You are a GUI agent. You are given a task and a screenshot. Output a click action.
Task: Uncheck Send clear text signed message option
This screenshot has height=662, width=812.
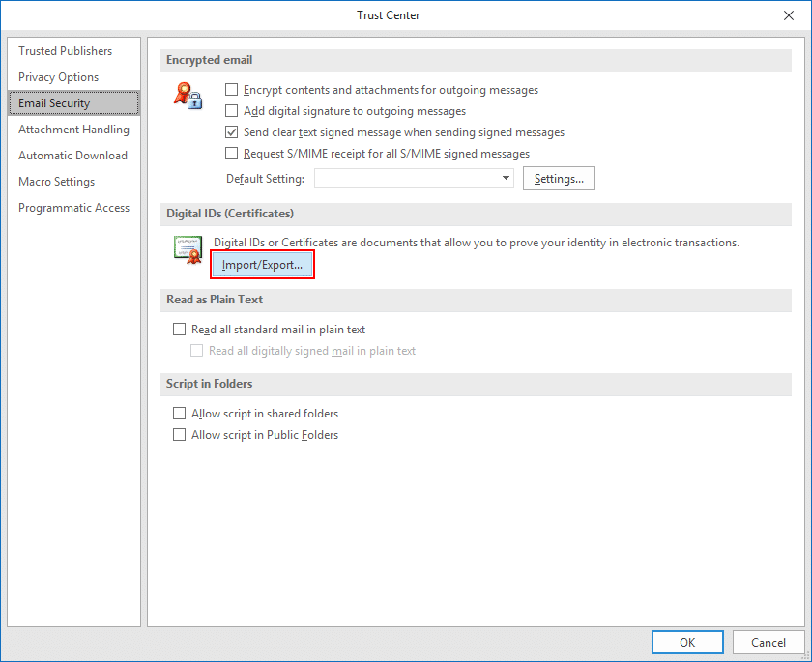point(232,132)
